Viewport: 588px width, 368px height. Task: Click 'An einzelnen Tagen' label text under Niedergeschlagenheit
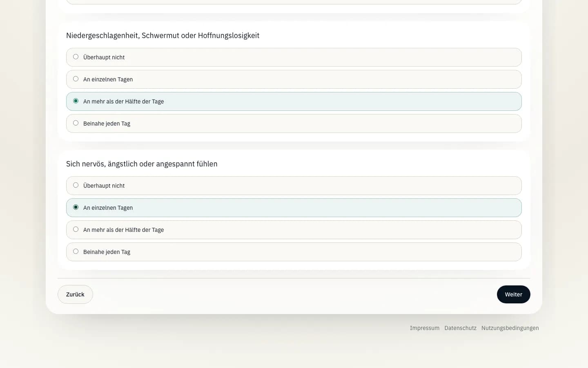point(108,79)
